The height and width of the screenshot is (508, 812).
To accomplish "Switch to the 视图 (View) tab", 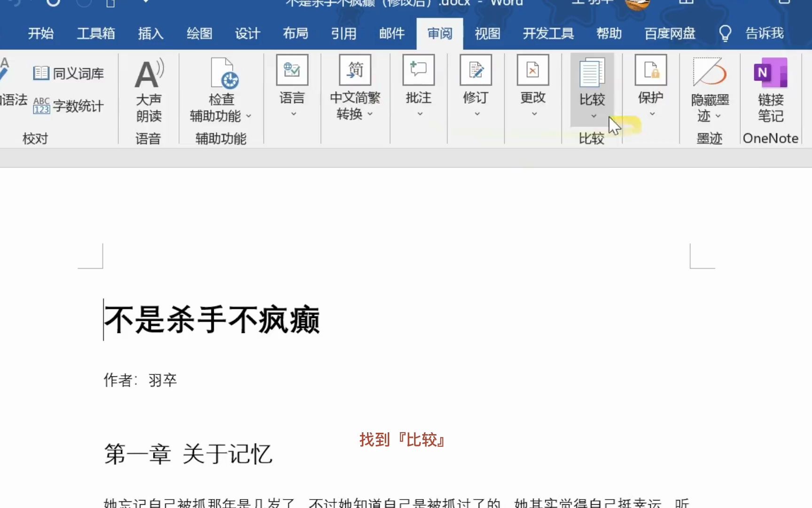I will [x=487, y=33].
